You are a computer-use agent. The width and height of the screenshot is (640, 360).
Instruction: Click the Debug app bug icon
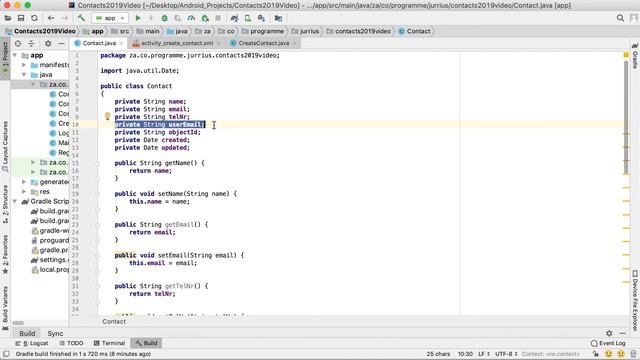pyautogui.click(x=164, y=18)
